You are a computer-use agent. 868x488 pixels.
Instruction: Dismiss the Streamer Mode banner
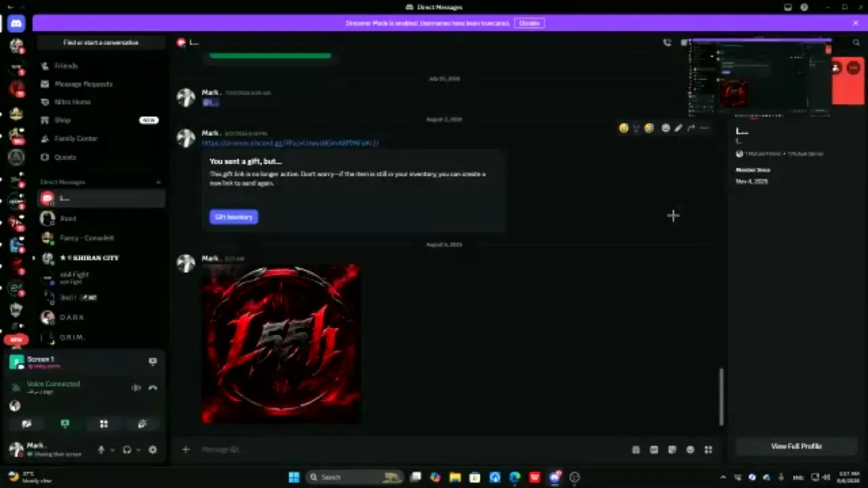point(856,23)
